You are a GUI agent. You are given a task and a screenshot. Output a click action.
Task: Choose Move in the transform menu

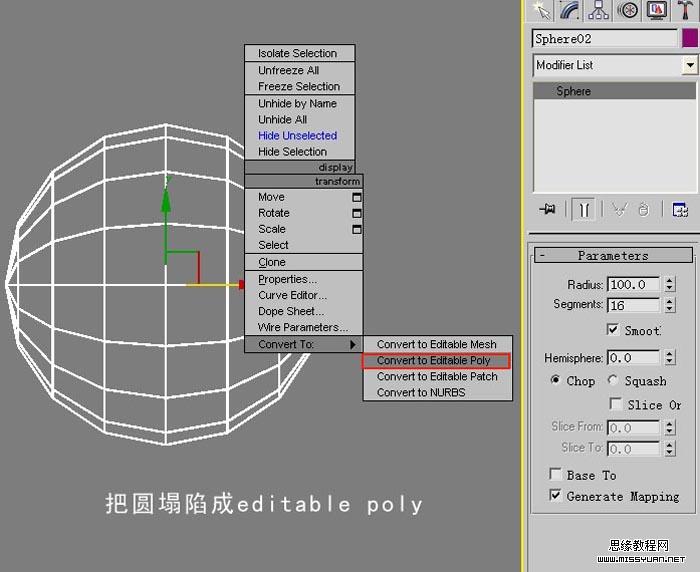(x=304, y=197)
